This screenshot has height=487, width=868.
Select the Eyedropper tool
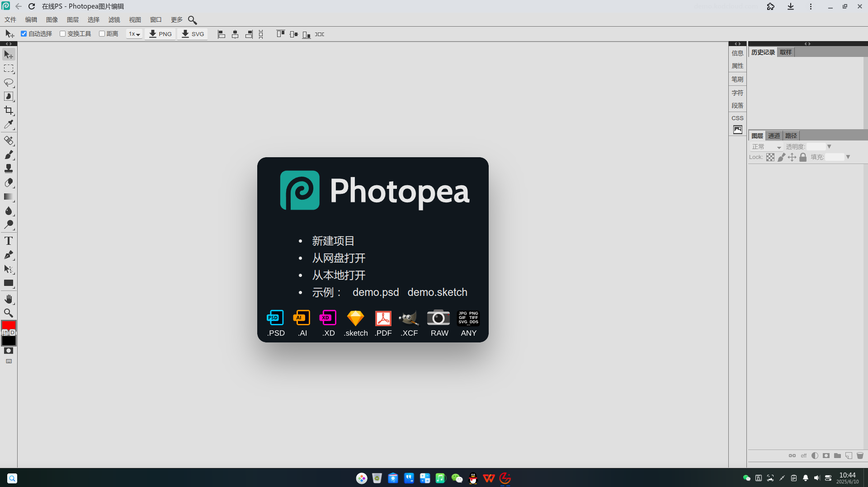[x=9, y=125]
